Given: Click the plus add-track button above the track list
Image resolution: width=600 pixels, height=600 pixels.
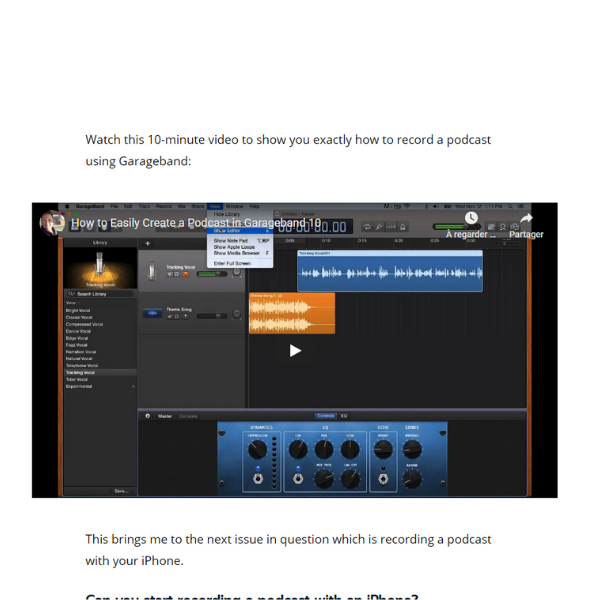Looking at the screenshot, I should [147, 243].
